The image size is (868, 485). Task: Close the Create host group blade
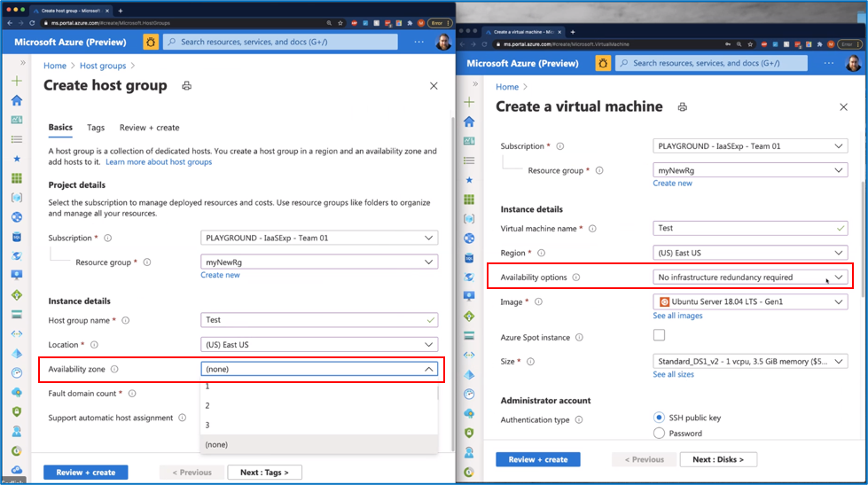pos(434,86)
